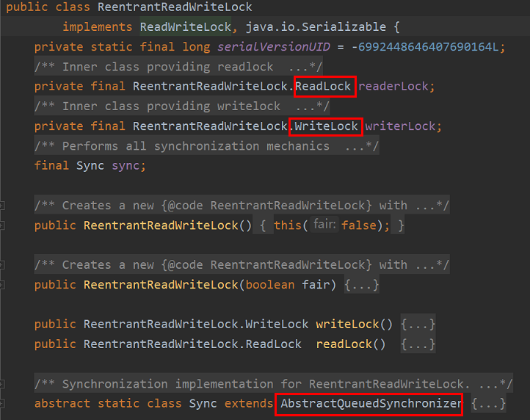Click the lowercase sync field name

[x=126, y=166]
